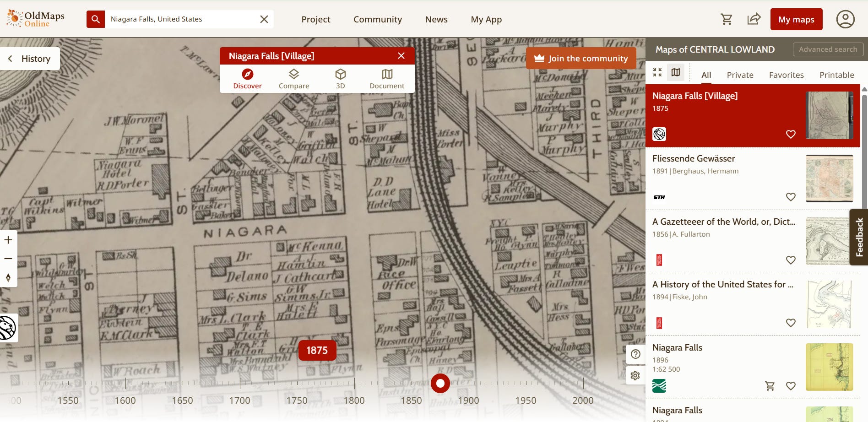Screen dimensions: 868x422
Task: Toggle the map view mode icon
Action: pos(676,72)
